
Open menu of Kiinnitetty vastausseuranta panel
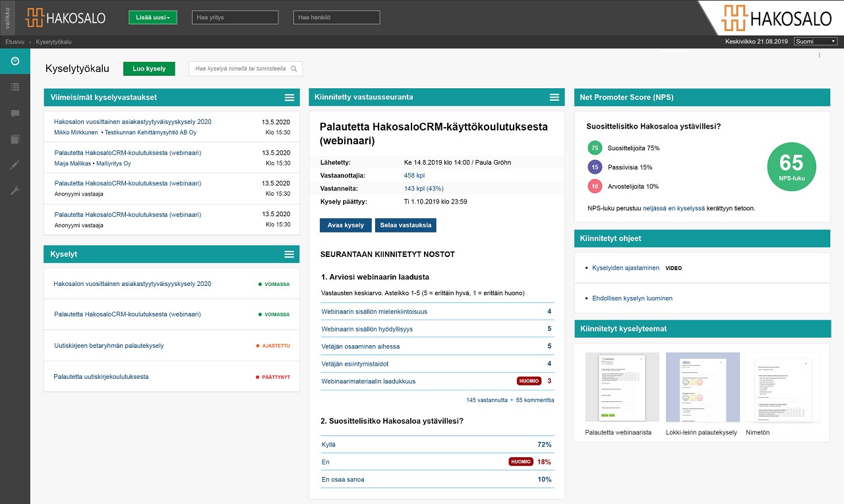tap(555, 98)
